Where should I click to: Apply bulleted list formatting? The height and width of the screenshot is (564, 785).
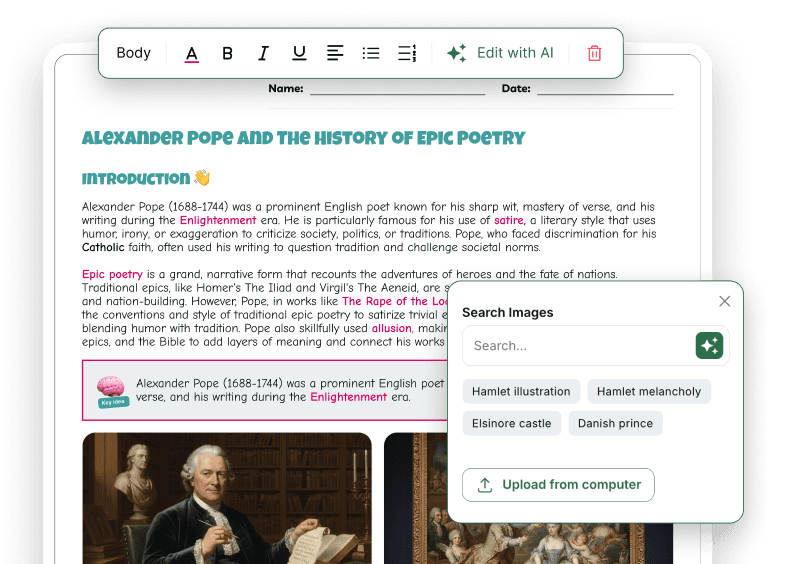coord(371,53)
